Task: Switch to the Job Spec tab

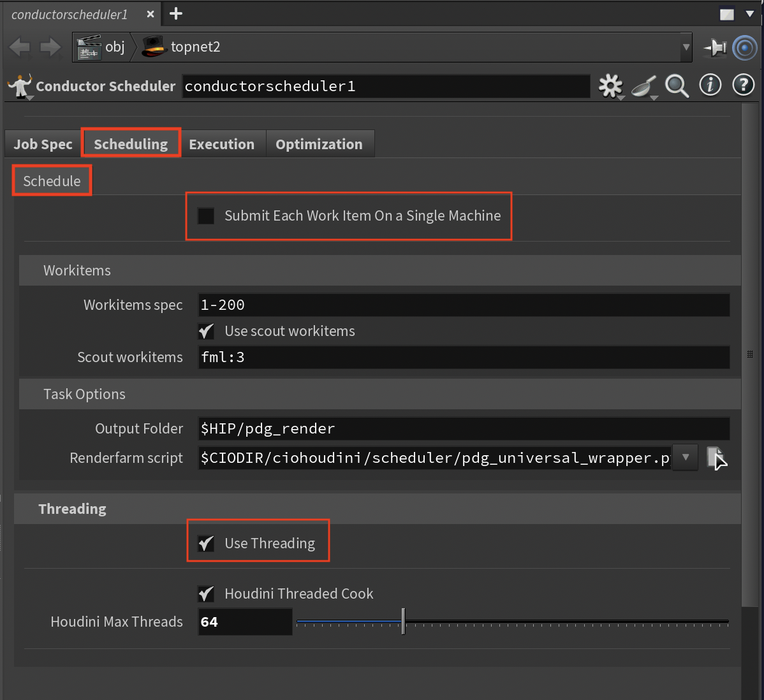Action: click(x=43, y=144)
